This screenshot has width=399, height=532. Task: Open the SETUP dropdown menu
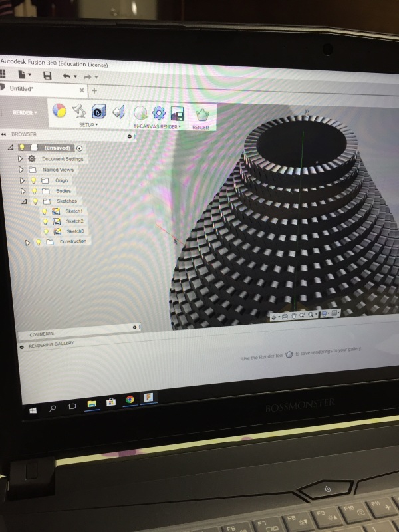pyautogui.click(x=88, y=125)
